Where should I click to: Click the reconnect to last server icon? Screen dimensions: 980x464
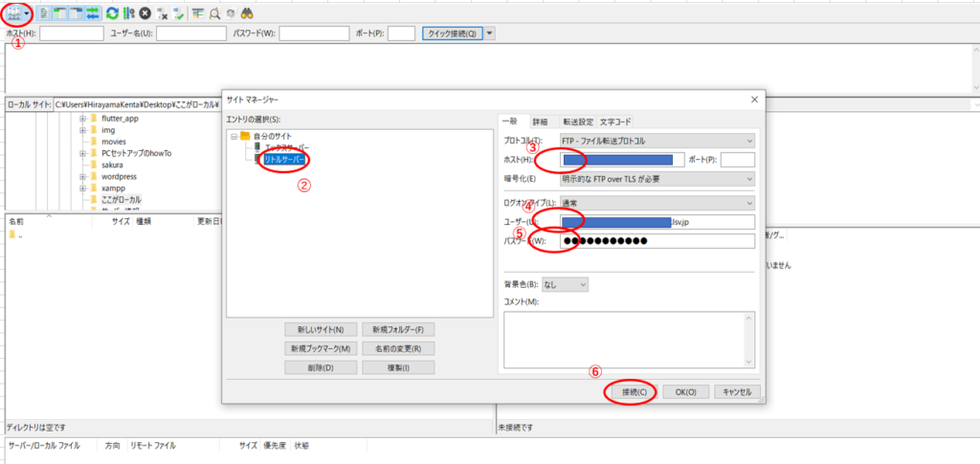(177, 12)
